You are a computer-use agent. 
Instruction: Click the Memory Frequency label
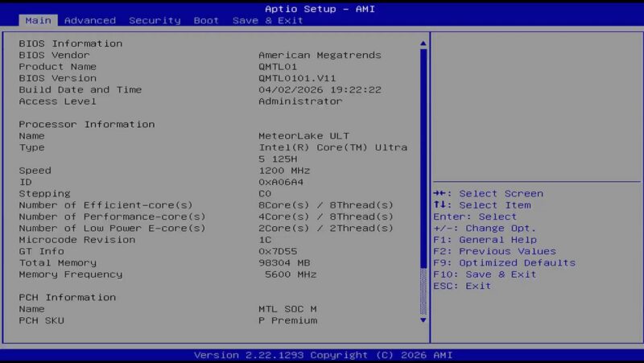click(71, 274)
